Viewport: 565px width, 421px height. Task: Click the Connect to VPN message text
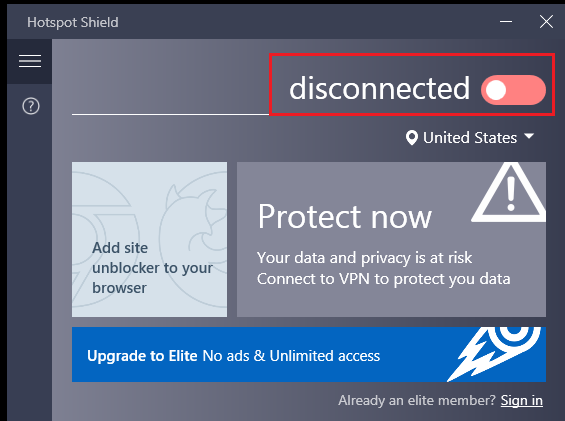(383, 279)
